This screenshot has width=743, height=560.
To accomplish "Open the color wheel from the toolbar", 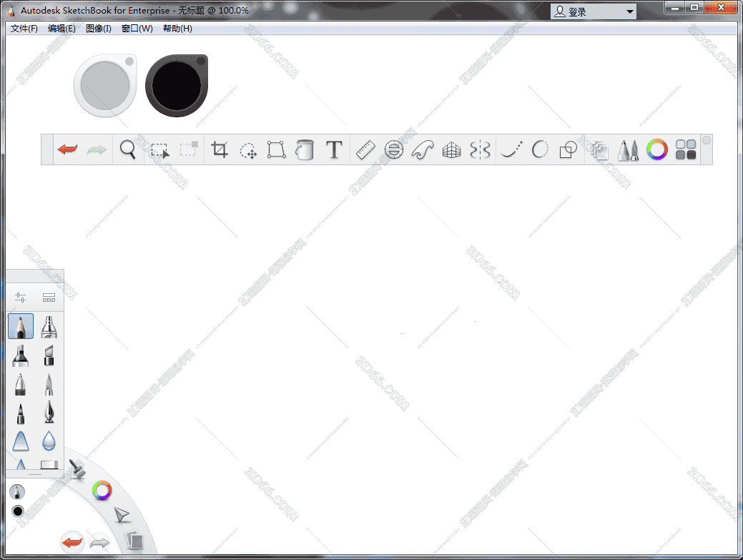I will (x=656, y=150).
